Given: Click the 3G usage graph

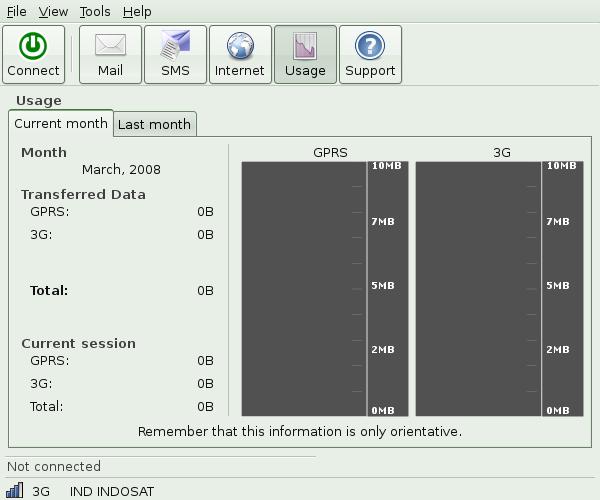Looking at the screenshot, I should tap(478, 288).
